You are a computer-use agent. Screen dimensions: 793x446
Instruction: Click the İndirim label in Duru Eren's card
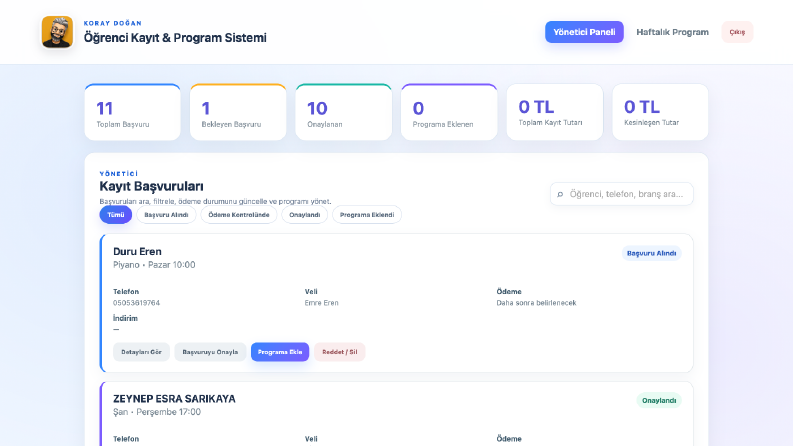point(125,318)
